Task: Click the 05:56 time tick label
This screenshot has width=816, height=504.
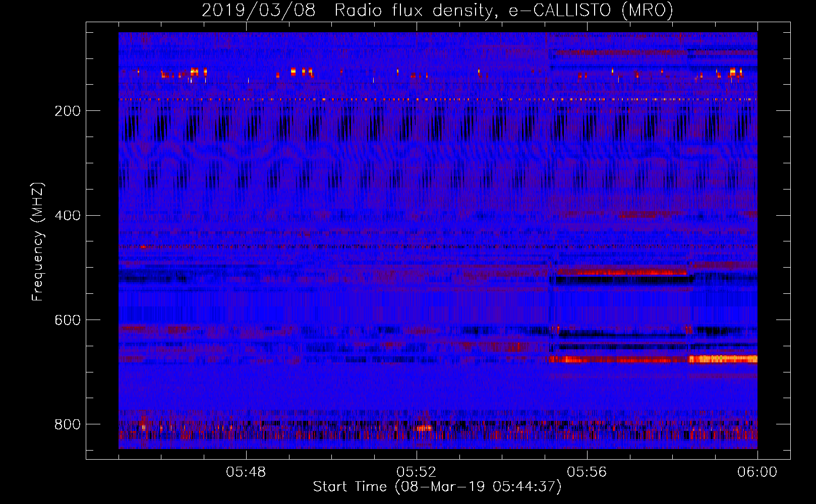Action: 587,472
